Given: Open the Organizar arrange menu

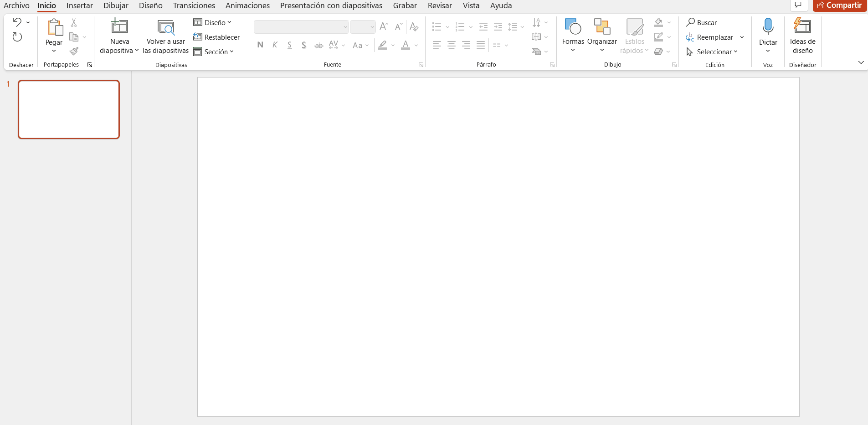Looking at the screenshot, I should pos(602,36).
